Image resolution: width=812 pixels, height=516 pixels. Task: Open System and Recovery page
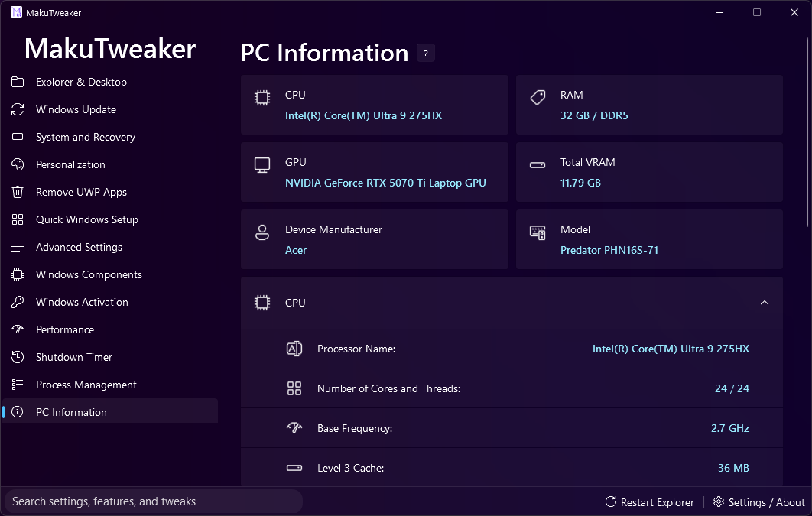pos(110,137)
